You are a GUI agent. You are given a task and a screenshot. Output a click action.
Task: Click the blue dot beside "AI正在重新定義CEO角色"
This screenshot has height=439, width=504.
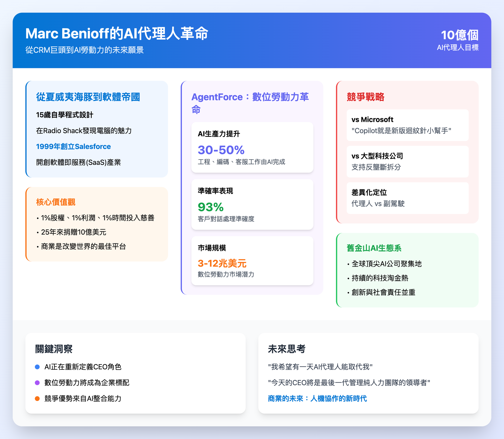click(x=37, y=367)
